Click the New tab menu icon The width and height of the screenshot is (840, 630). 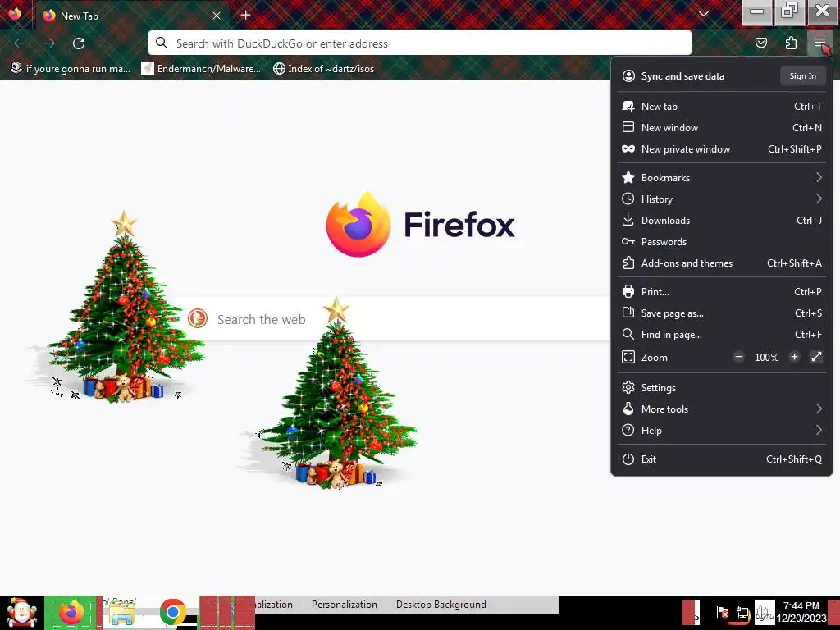[628, 106]
